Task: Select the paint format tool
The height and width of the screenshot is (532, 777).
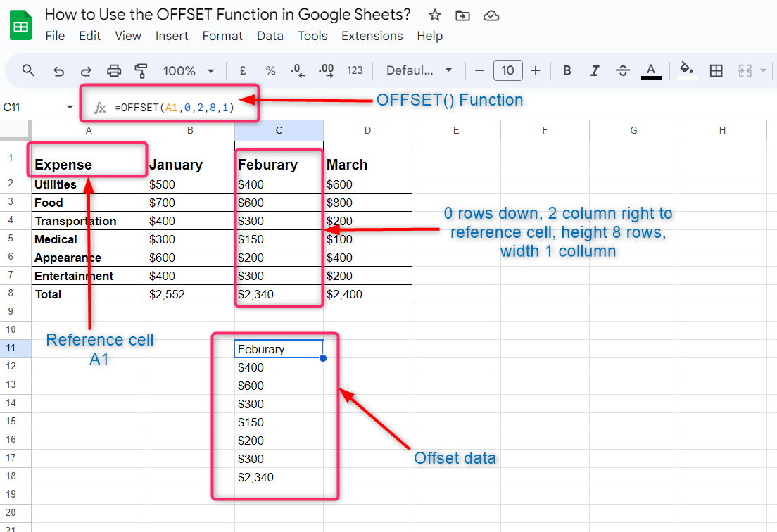Action: point(141,70)
